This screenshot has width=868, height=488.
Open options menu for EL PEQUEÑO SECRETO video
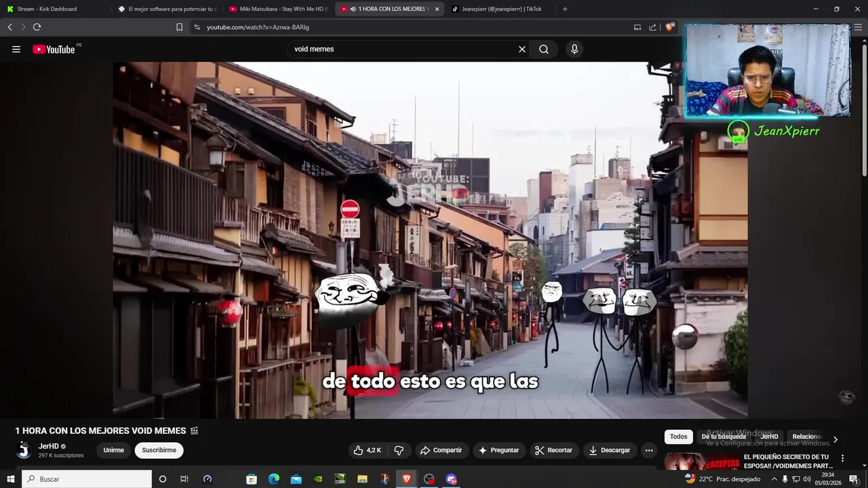(x=842, y=458)
